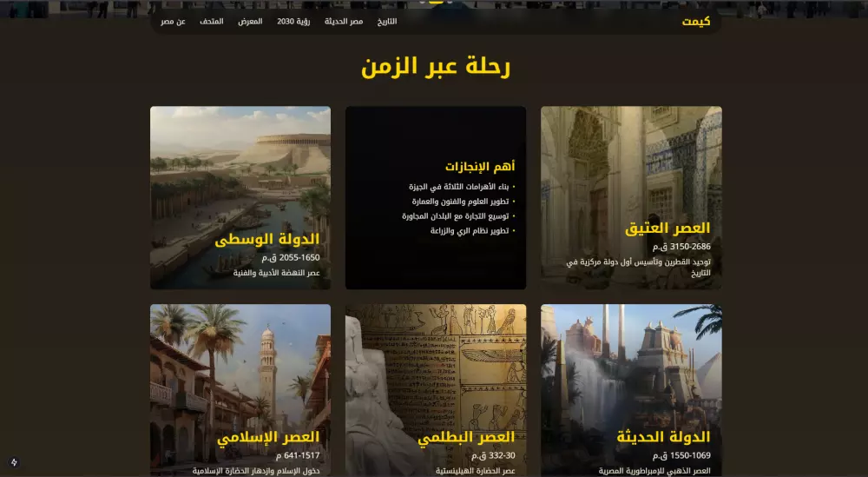
Task: Select bullet تطوير نظام الري والزراعة
Action: pyautogui.click(x=470, y=230)
